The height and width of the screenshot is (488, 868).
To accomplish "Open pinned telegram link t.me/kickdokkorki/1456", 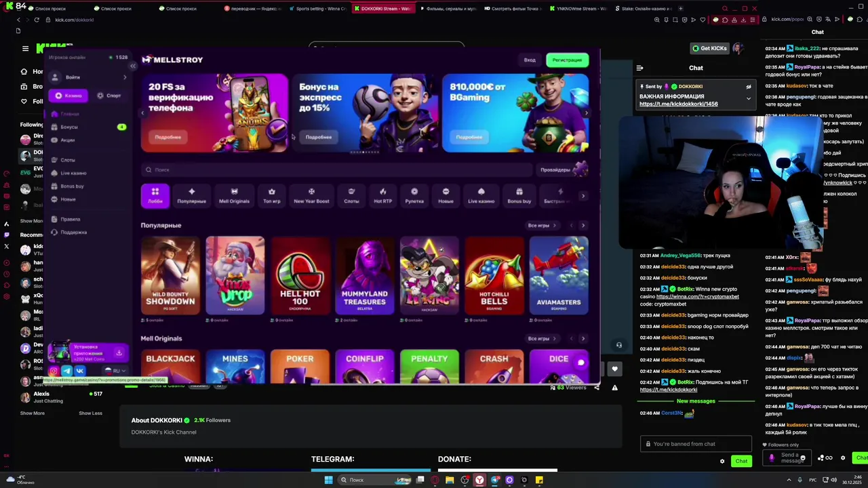I will (678, 104).
